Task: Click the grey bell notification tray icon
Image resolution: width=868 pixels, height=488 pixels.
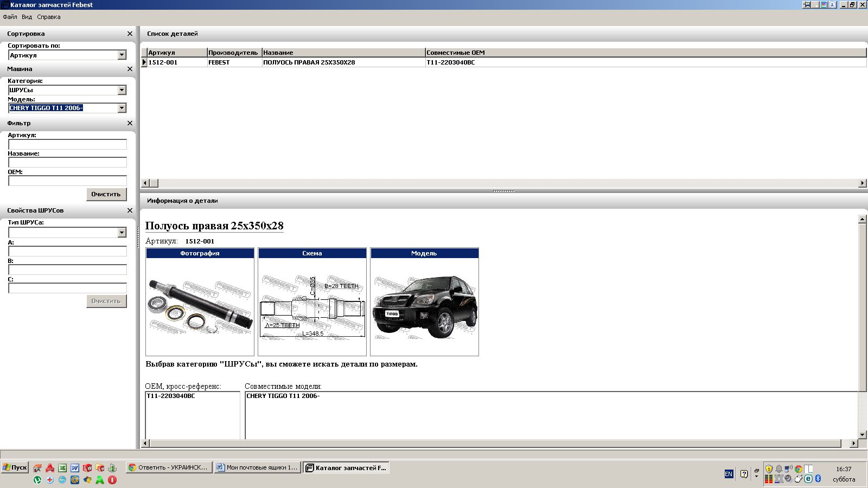Action: point(779,469)
